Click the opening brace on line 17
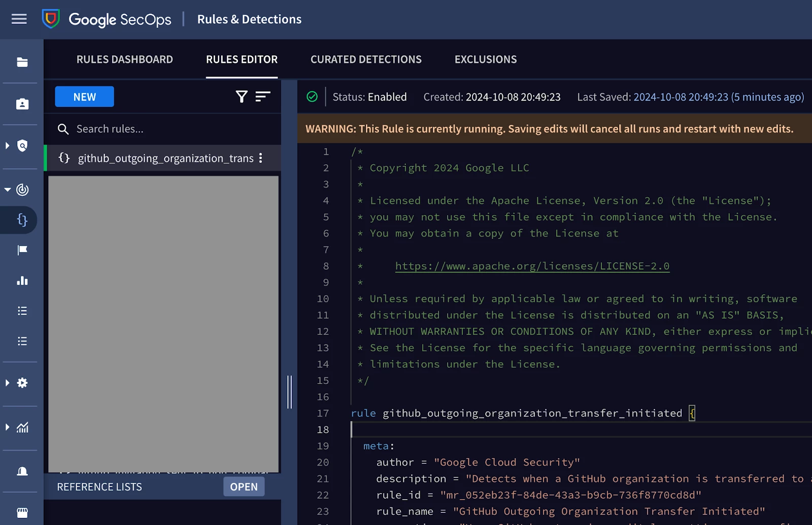Screen dimensions: 812x525 point(692,413)
